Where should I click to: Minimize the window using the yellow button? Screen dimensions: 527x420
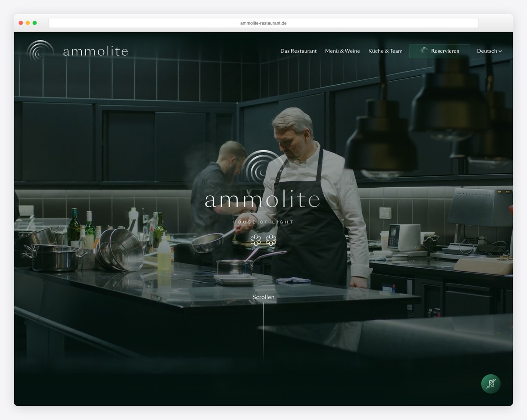28,23
